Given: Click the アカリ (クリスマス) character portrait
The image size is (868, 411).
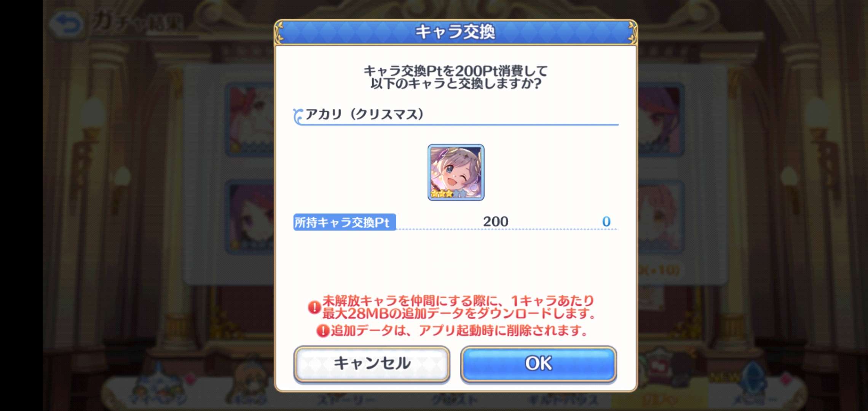Looking at the screenshot, I should pyautogui.click(x=456, y=172).
